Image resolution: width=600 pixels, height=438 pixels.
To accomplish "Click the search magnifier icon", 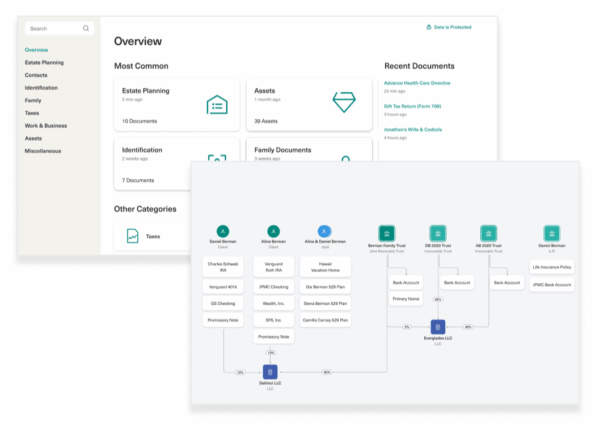I will [86, 28].
